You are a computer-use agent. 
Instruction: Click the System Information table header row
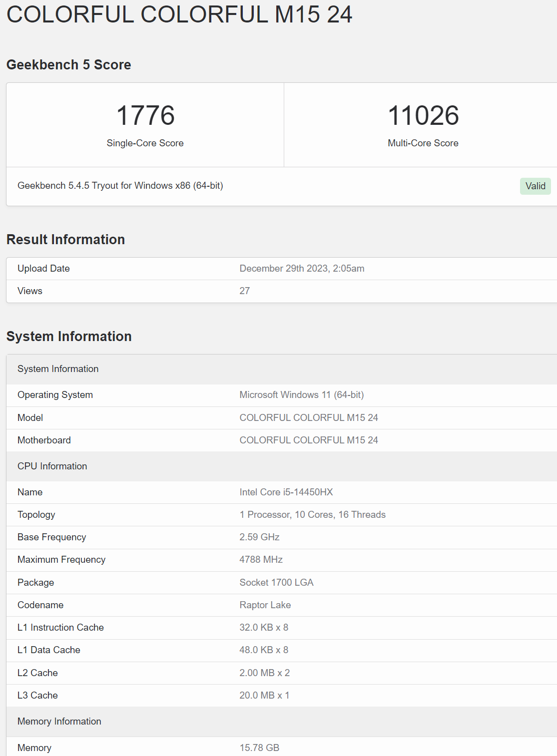coord(282,369)
